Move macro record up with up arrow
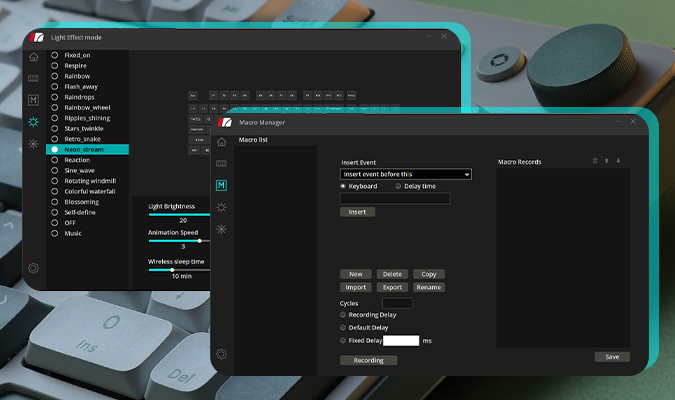The height and width of the screenshot is (400, 675). coord(607,160)
